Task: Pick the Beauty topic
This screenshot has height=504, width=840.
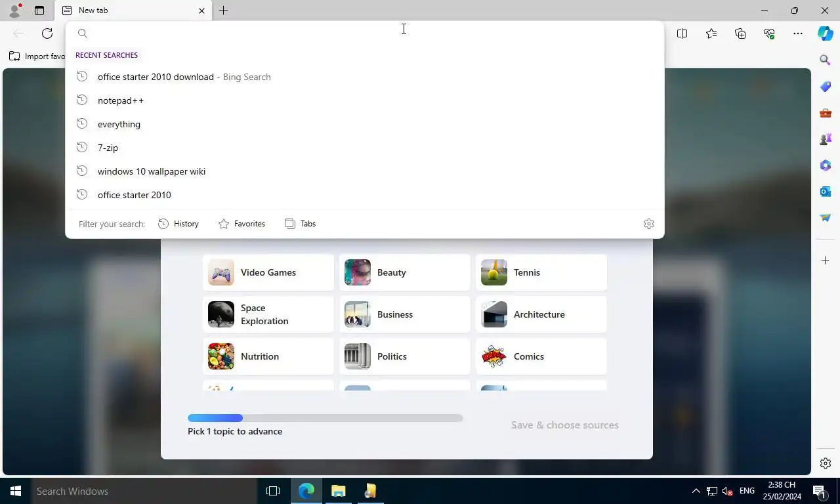Action: click(405, 272)
